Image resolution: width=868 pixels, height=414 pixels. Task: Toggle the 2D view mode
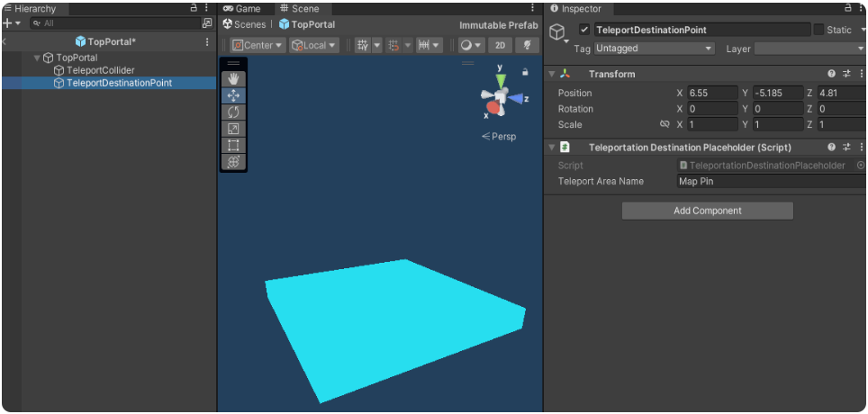pyautogui.click(x=500, y=45)
